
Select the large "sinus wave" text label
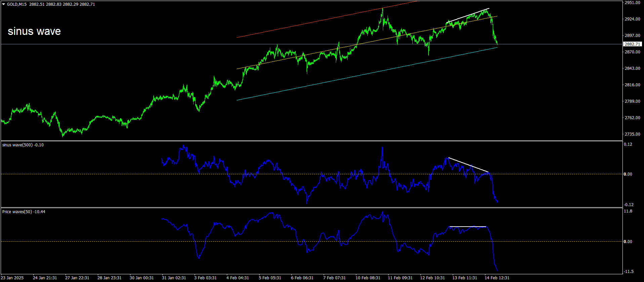click(34, 31)
